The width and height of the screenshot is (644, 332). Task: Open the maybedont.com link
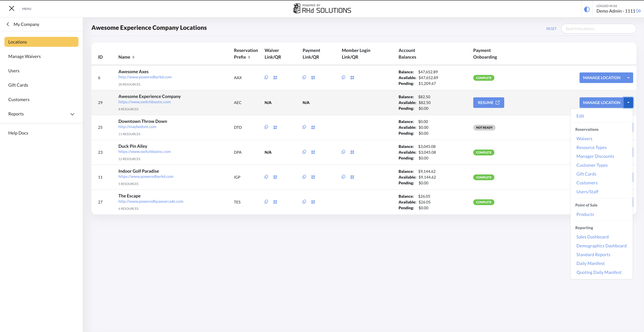137,127
